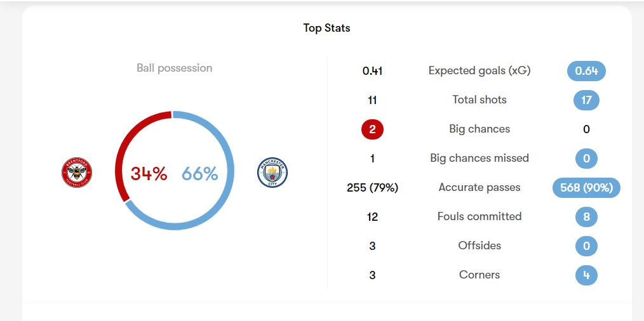Click the Manchester City club crest icon
This screenshot has width=644, height=321.
click(272, 173)
